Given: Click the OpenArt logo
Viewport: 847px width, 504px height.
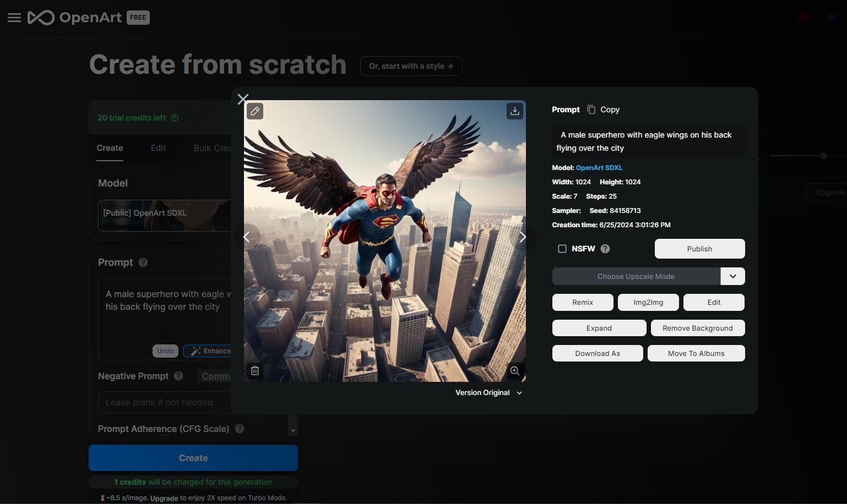Looking at the screenshot, I should (x=77, y=17).
